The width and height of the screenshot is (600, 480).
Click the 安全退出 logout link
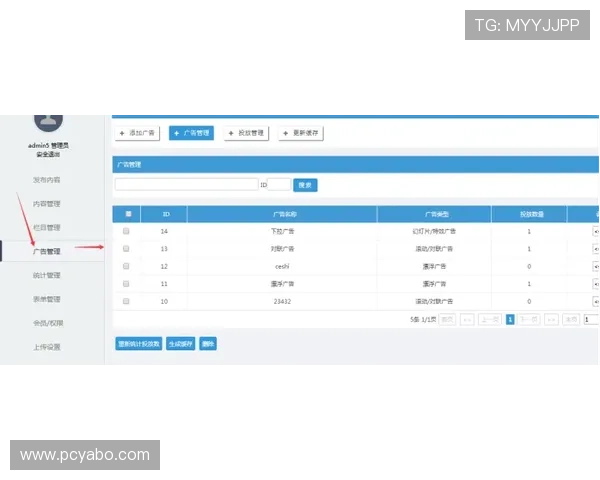click(47, 154)
